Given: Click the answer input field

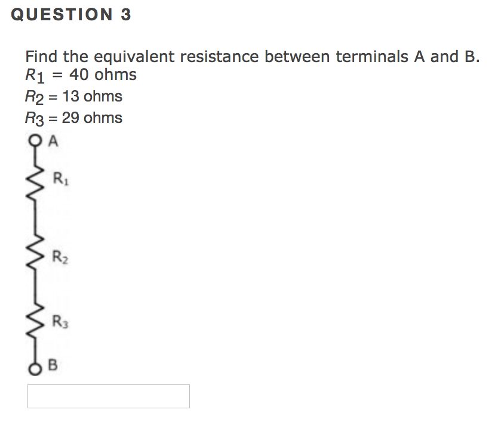Looking at the screenshot, I should pyautogui.click(x=109, y=396).
